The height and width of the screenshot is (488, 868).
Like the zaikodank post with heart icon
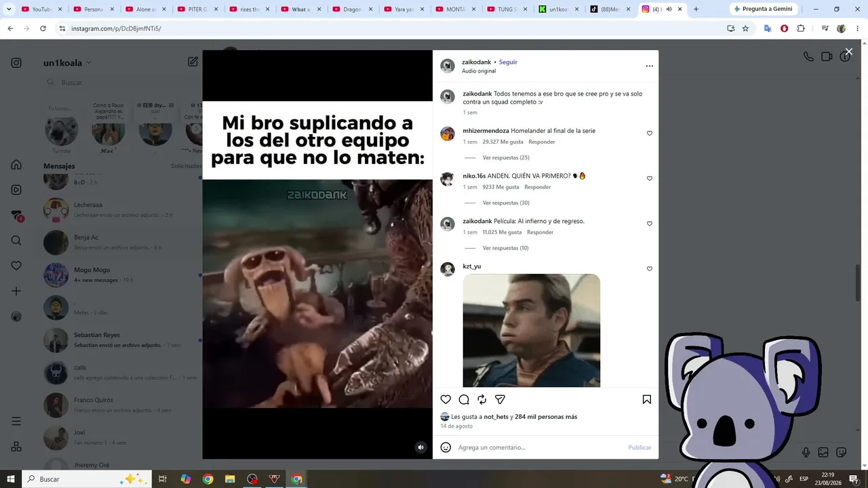(x=446, y=400)
